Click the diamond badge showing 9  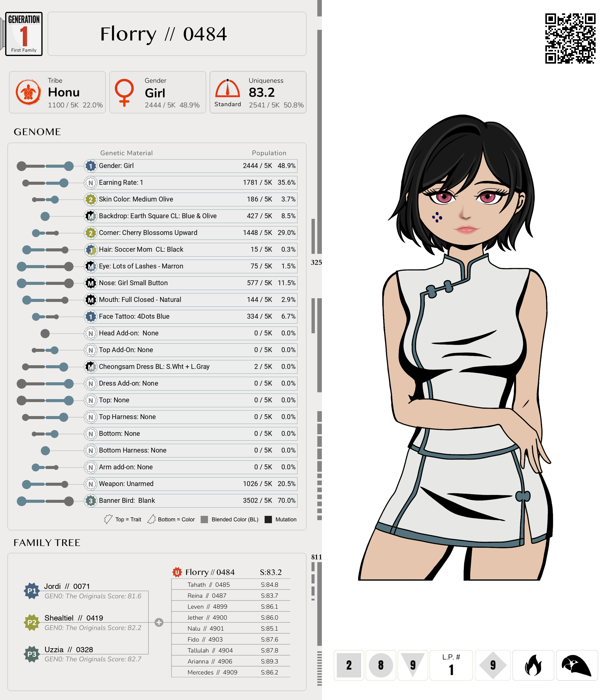pyautogui.click(x=493, y=665)
